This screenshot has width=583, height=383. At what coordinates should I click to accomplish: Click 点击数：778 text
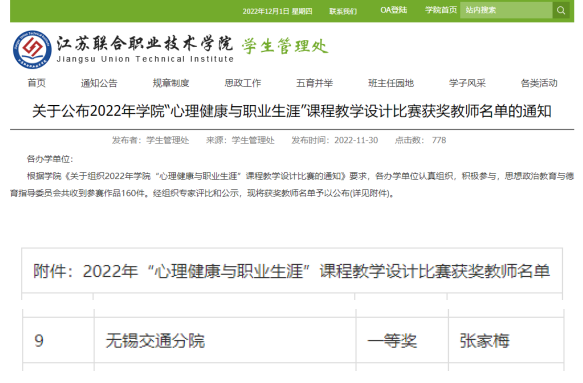(421, 140)
